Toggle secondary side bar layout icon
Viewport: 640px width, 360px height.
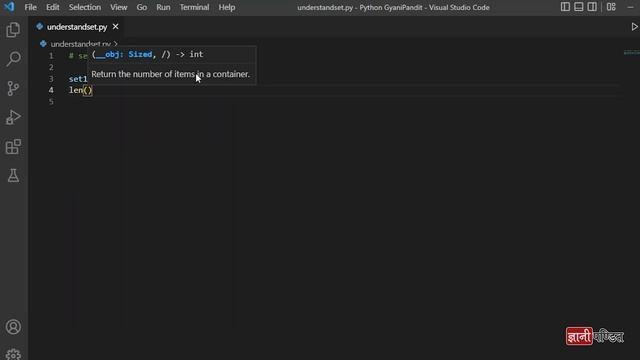[592, 7]
